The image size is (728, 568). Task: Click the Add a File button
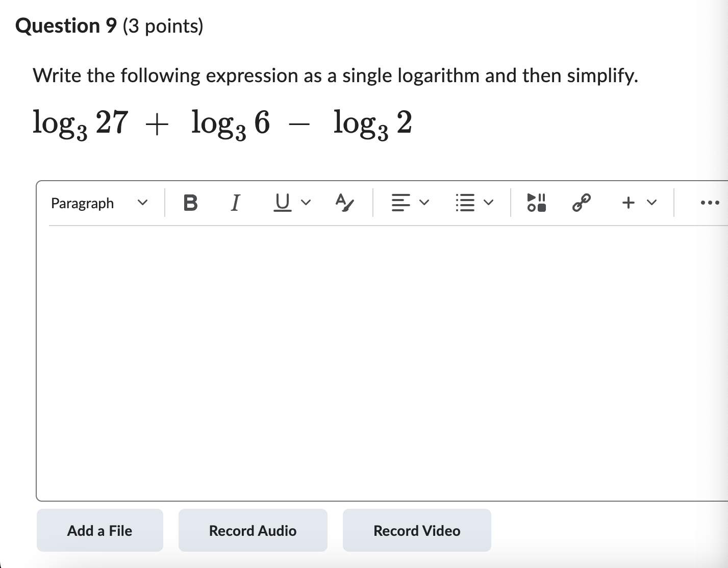coord(99,530)
